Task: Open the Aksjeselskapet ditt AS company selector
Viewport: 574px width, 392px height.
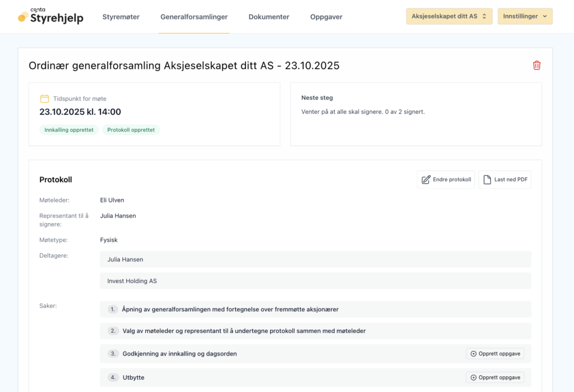Action: pyautogui.click(x=449, y=16)
